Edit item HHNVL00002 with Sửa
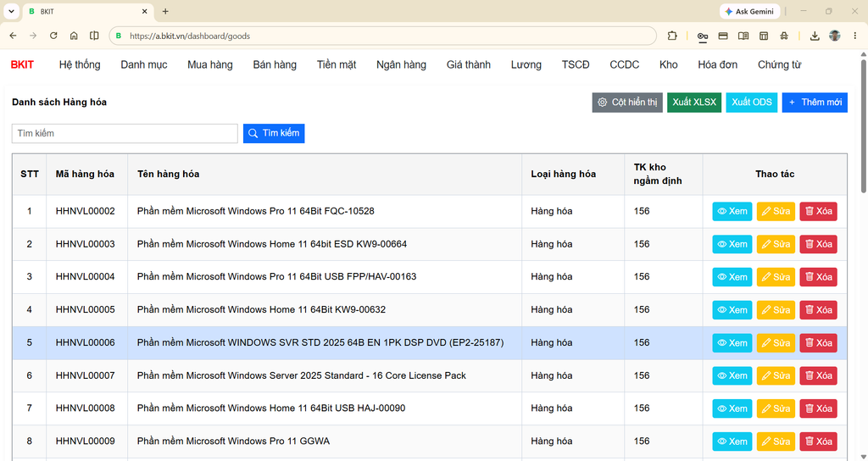This screenshot has width=868, height=461. [x=776, y=211]
